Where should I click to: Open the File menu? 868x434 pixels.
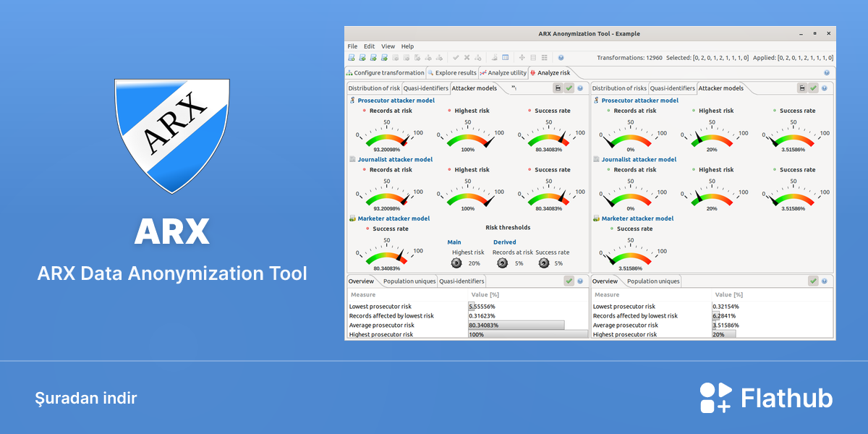(x=352, y=46)
